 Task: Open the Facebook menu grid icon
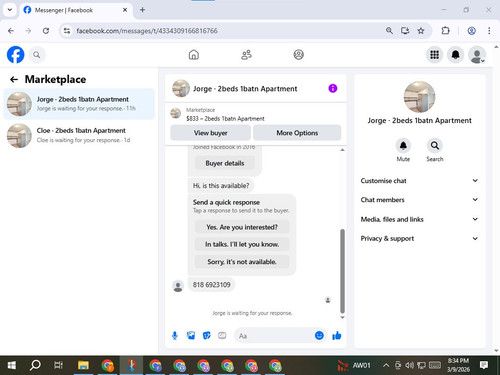tap(434, 55)
